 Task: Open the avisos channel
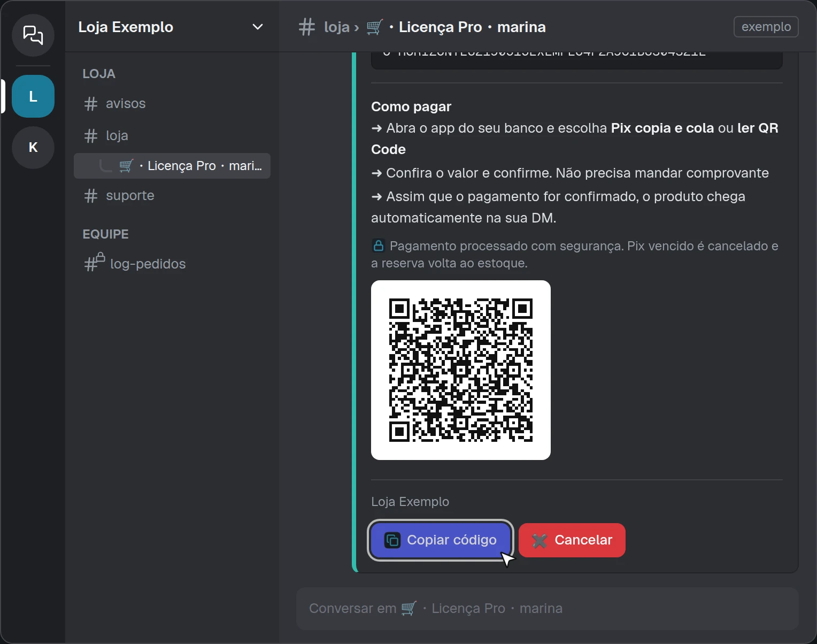(x=172, y=104)
